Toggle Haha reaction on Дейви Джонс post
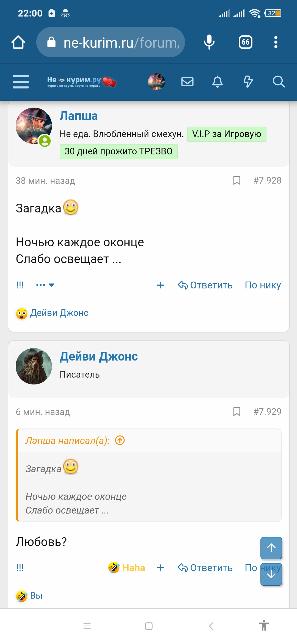 click(x=127, y=567)
